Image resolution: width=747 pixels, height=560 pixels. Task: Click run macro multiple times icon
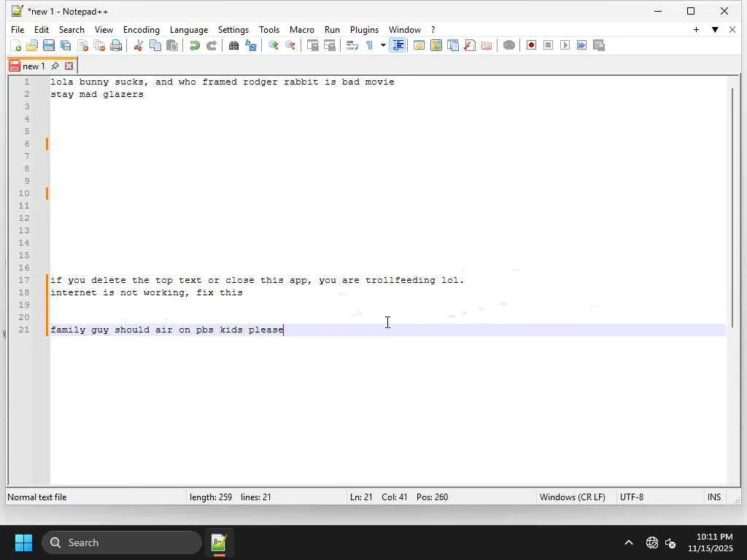(581, 46)
